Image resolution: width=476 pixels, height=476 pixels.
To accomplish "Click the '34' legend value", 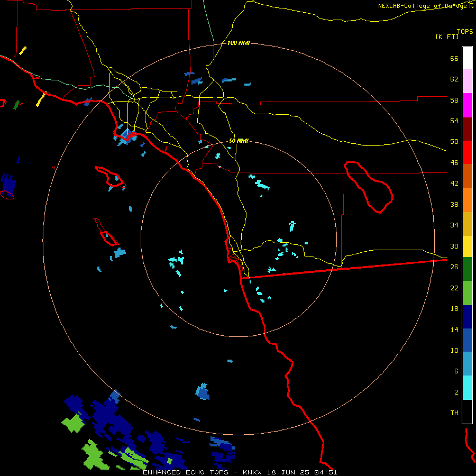I will 454,225.
